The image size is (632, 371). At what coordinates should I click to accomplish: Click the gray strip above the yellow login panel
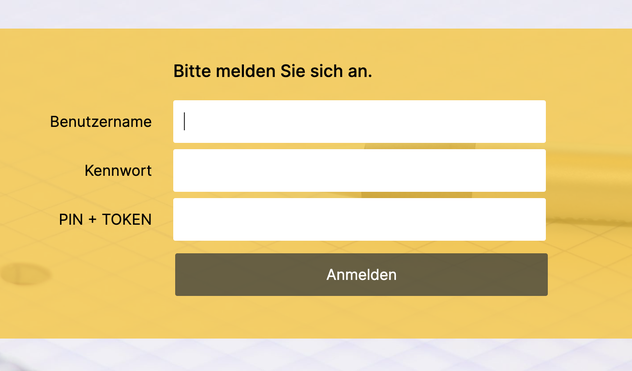tap(316, 14)
